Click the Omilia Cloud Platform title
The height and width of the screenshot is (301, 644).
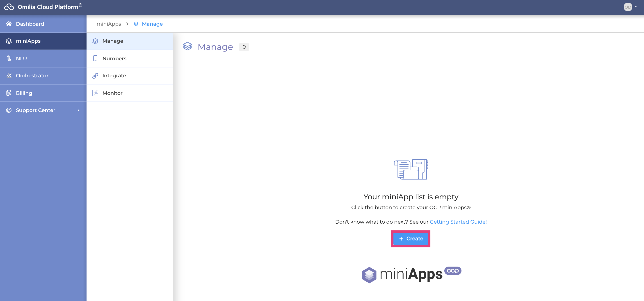pos(50,7)
